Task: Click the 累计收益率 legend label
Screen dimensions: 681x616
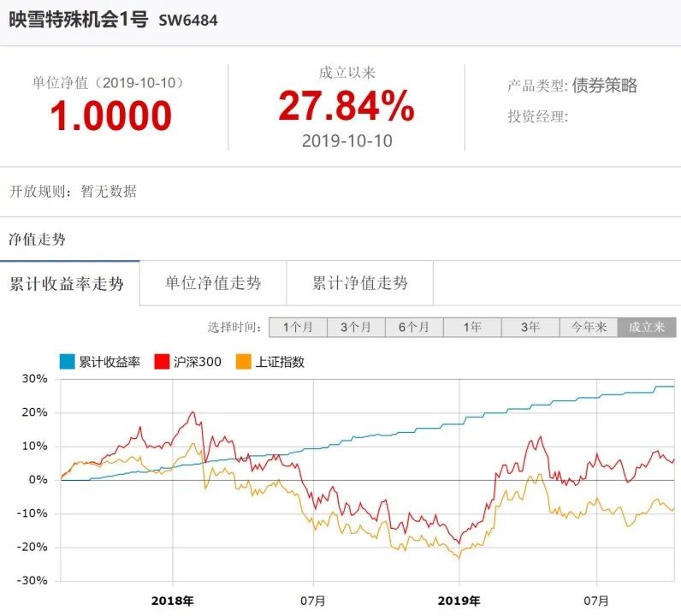Action: point(110,362)
